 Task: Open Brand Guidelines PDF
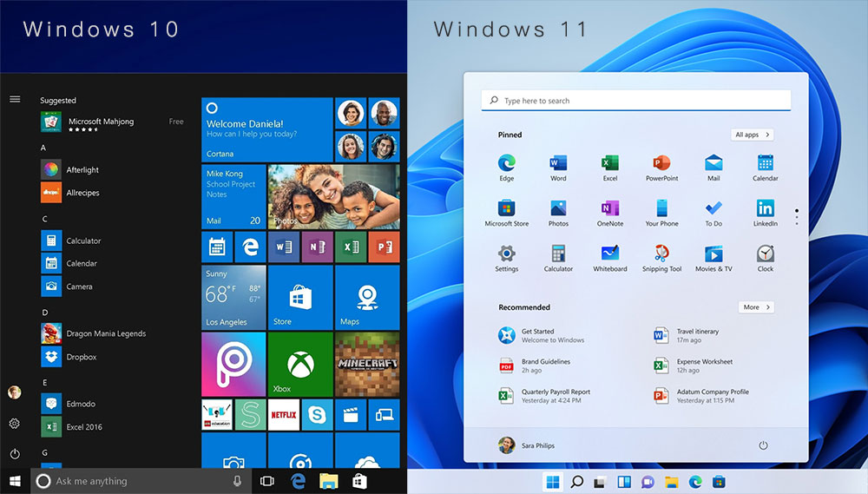click(534, 366)
